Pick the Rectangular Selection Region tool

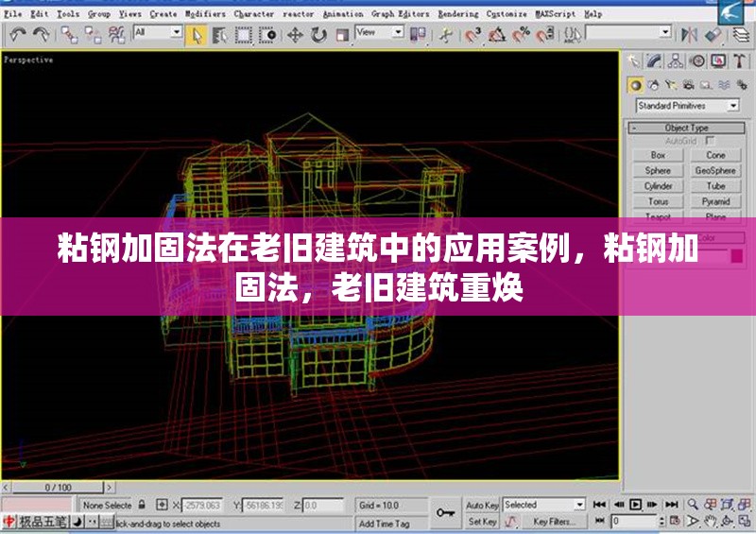(x=244, y=35)
